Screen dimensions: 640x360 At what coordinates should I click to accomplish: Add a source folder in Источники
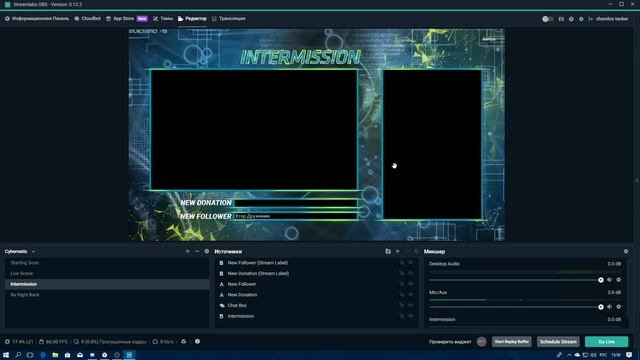coord(388,251)
